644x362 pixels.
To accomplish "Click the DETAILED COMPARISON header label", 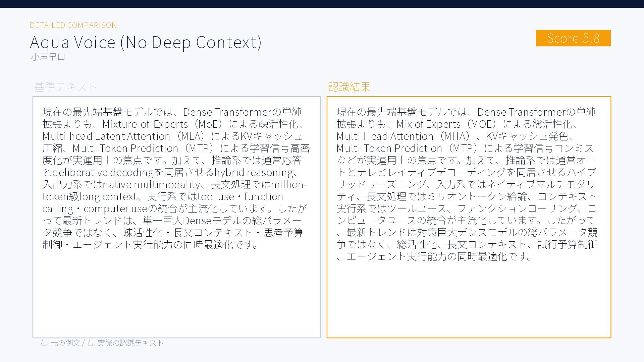I will [x=73, y=25].
